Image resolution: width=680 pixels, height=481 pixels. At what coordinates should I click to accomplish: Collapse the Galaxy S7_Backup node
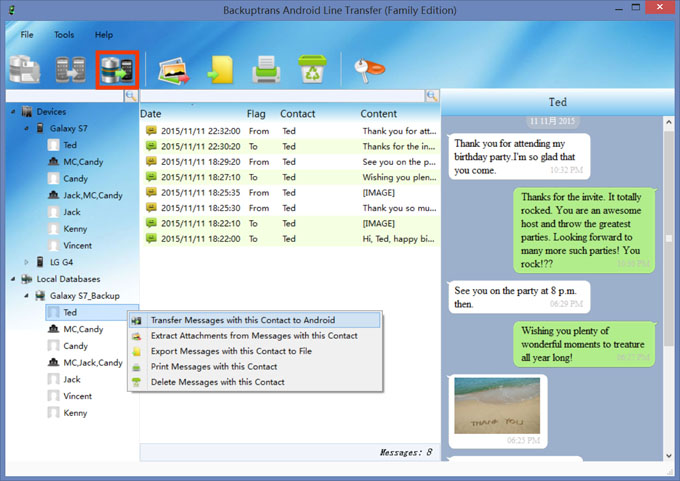point(26,296)
